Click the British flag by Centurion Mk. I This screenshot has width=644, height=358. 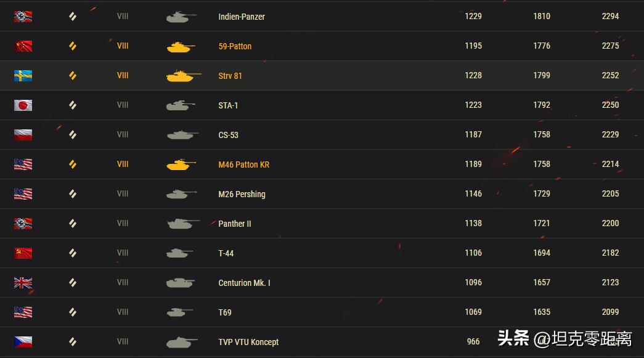(23, 283)
